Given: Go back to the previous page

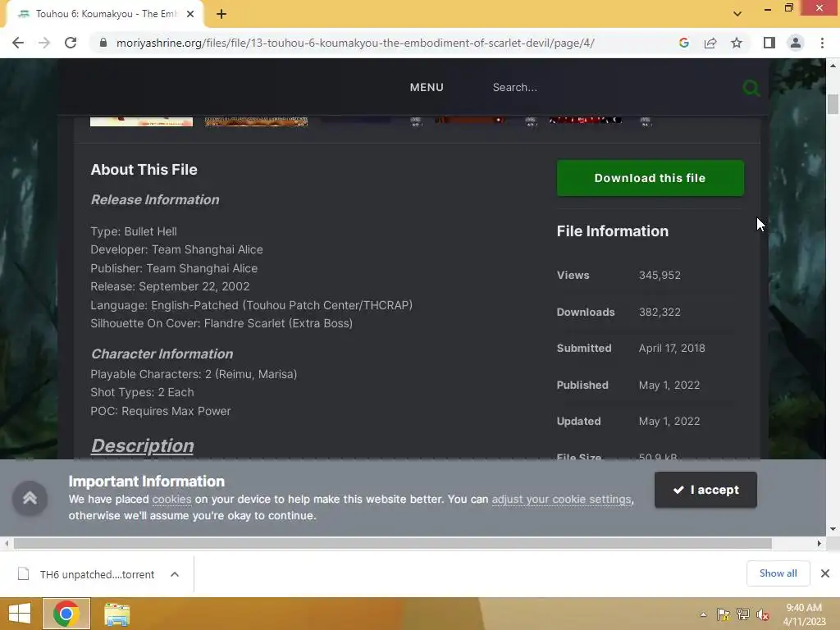Looking at the screenshot, I should coord(18,43).
